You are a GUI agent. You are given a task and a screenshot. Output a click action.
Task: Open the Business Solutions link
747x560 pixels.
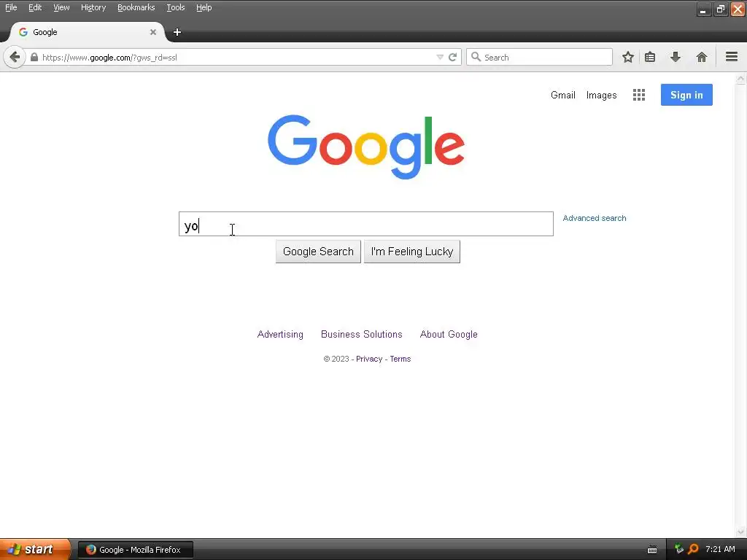(x=362, y=334)
